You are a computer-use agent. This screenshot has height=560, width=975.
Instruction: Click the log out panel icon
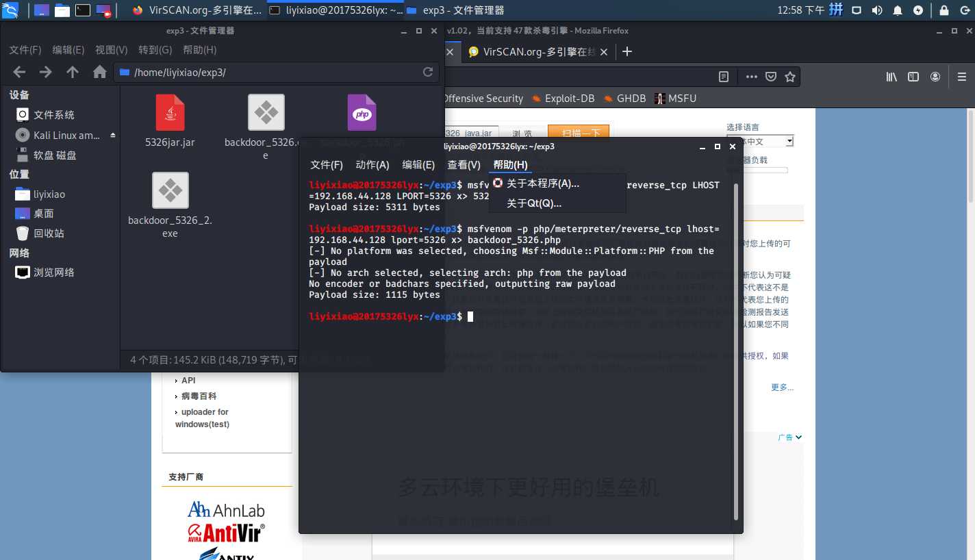(964, 10)
